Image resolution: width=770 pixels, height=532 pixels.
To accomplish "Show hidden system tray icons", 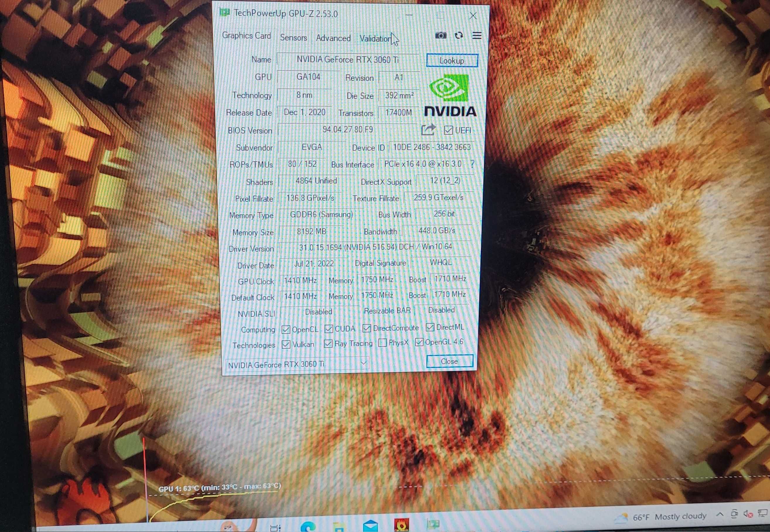I will tap(719, 515).
